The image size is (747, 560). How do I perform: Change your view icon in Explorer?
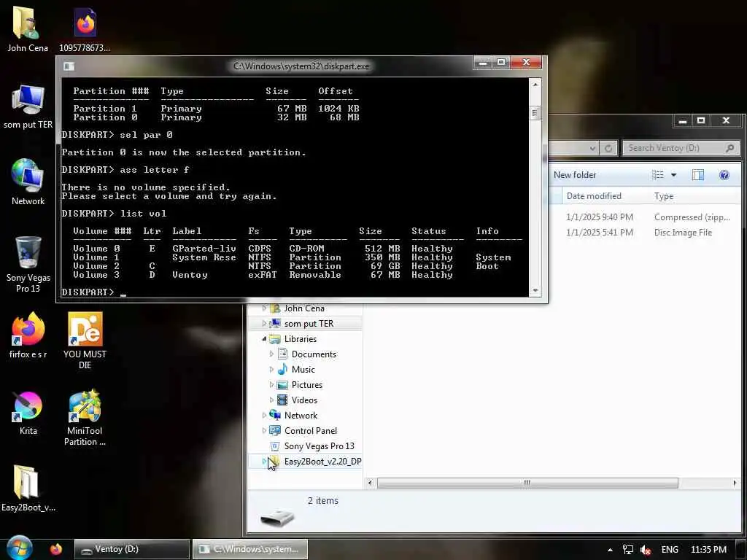pyautogui.click(x=658, y=175)
